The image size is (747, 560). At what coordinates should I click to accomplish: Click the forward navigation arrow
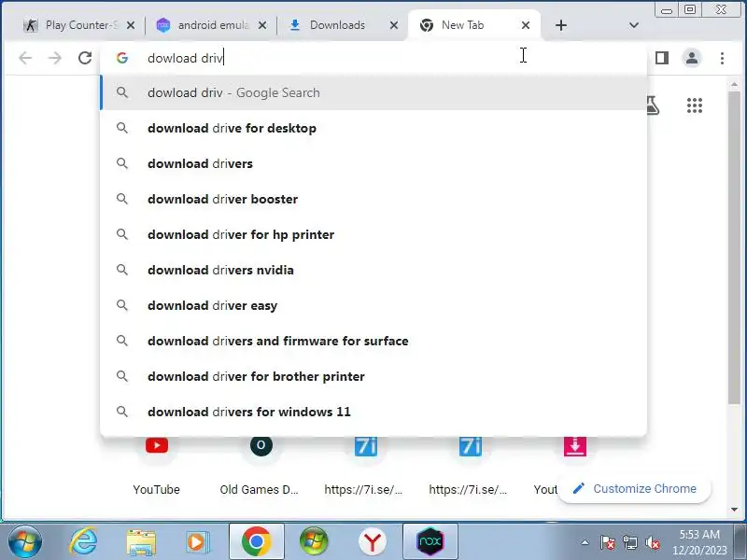pos(55,58)
